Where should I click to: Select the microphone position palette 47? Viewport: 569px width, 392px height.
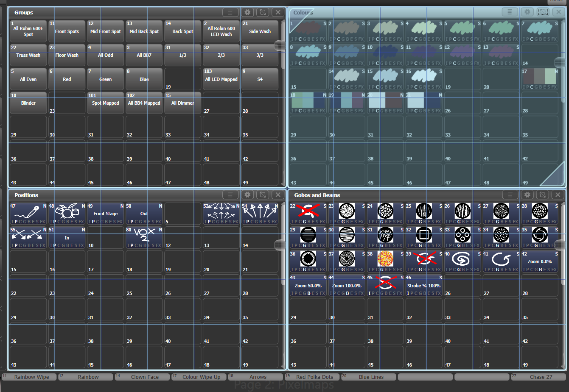click(x=28, y=213)
